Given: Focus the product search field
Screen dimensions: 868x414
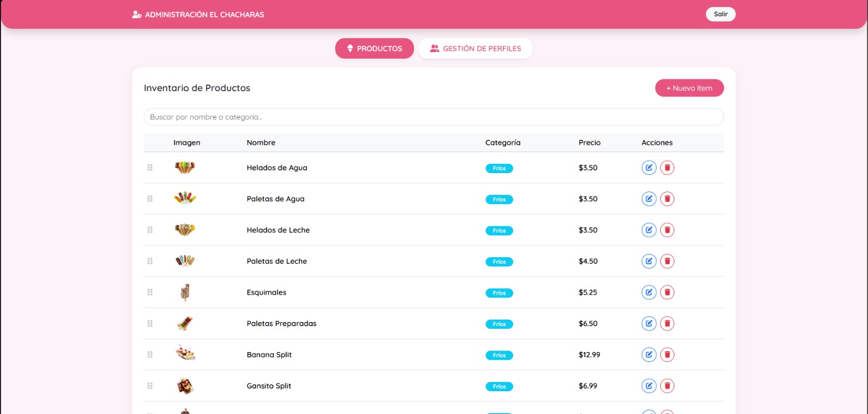Looking at the screenshot, I should (433, 117).
